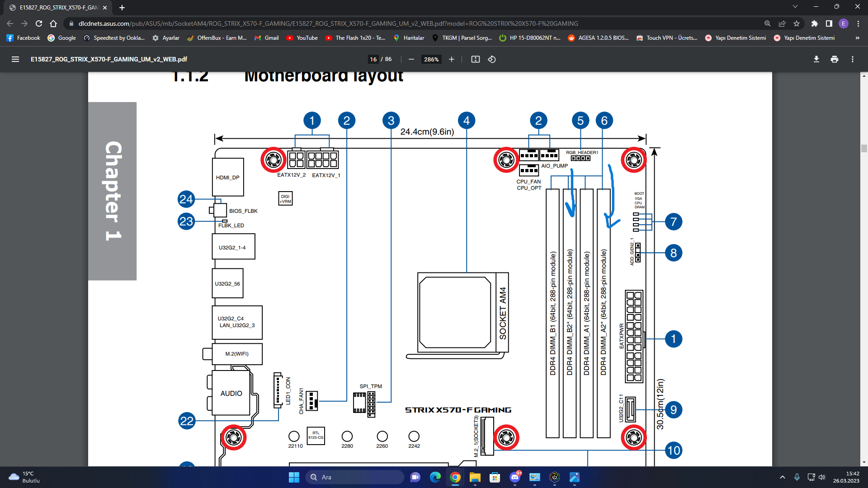The height and width of the screenshot is (488, 868).
Task: Open the YouTube bookmark
Action: [x=302, y=38]
